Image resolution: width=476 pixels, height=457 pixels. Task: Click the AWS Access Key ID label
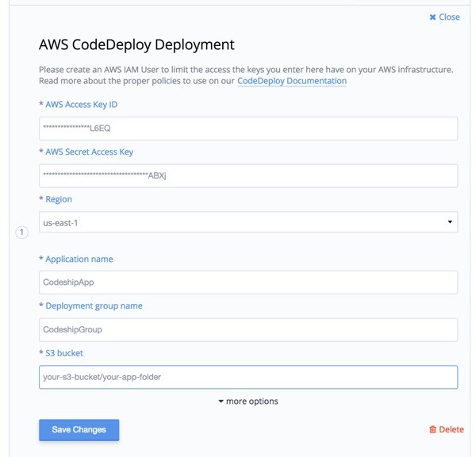pyautogui.click(x=82, y=105)
